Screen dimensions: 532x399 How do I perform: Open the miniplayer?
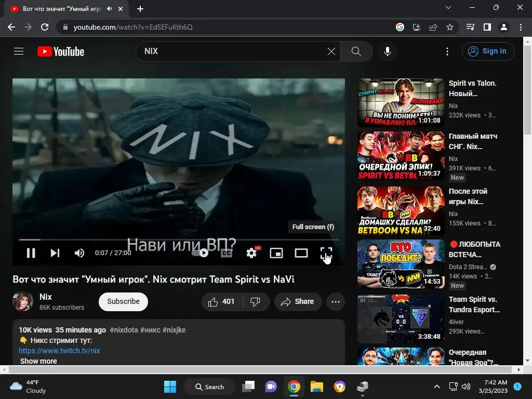point(276,253)
